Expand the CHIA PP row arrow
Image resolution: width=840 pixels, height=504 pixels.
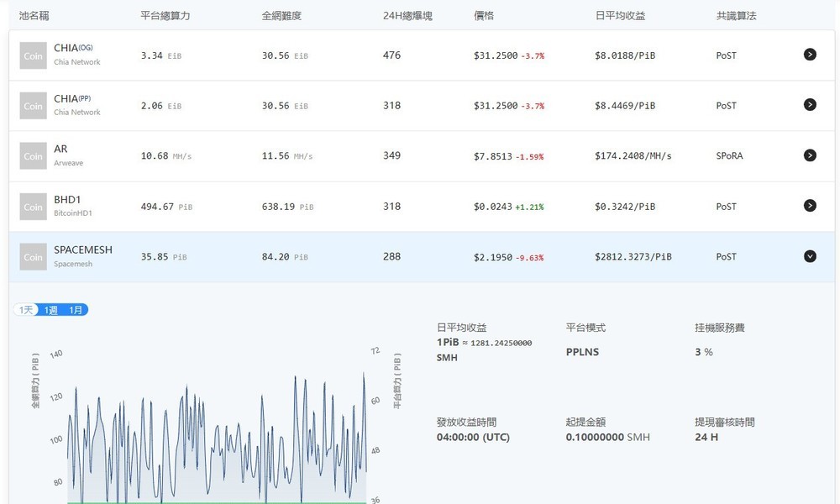(810, 105)
